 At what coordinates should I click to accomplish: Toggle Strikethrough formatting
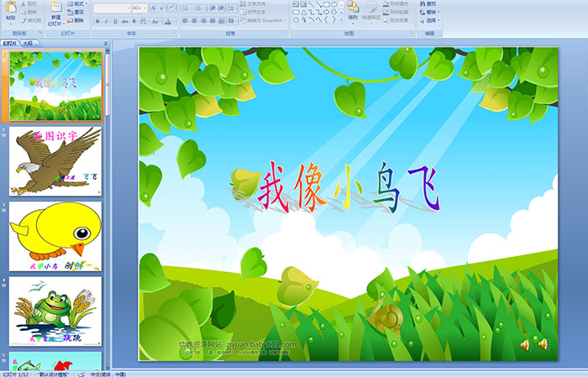click(x=124, y=21)
